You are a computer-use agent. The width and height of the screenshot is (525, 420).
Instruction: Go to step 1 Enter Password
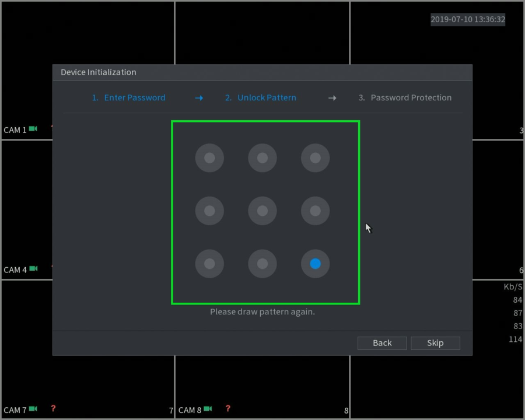(x=128, y=98)
